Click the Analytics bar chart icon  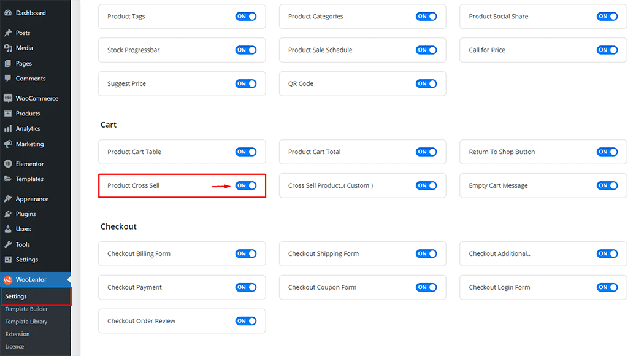point(8,129)
